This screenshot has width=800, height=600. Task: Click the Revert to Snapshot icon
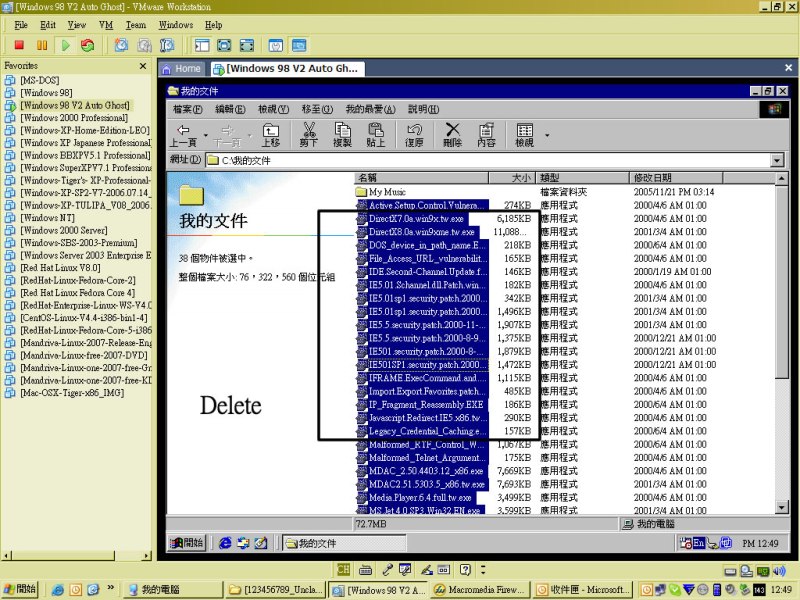(x=144, y=45)
